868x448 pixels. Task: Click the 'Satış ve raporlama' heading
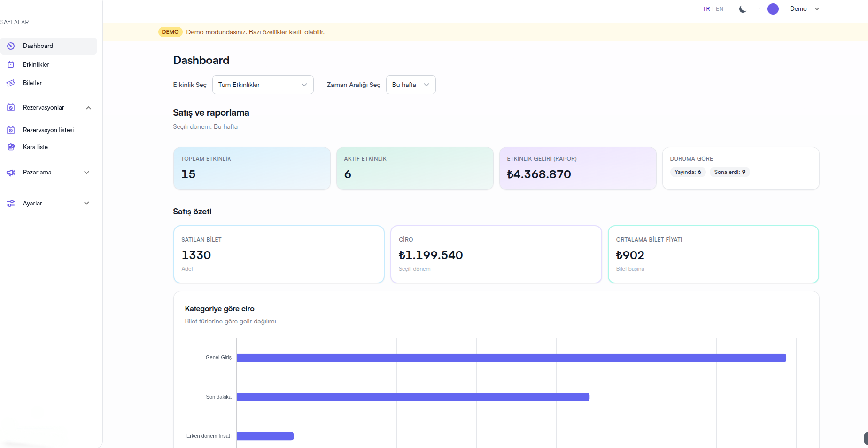(x=211, y=113)
